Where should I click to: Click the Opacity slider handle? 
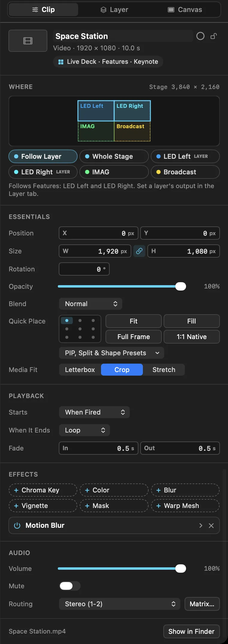(x=181, y=286)
